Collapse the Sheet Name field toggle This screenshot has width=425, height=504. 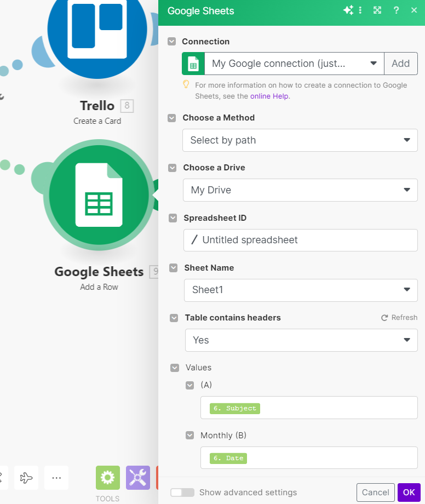tap(174, 268)
